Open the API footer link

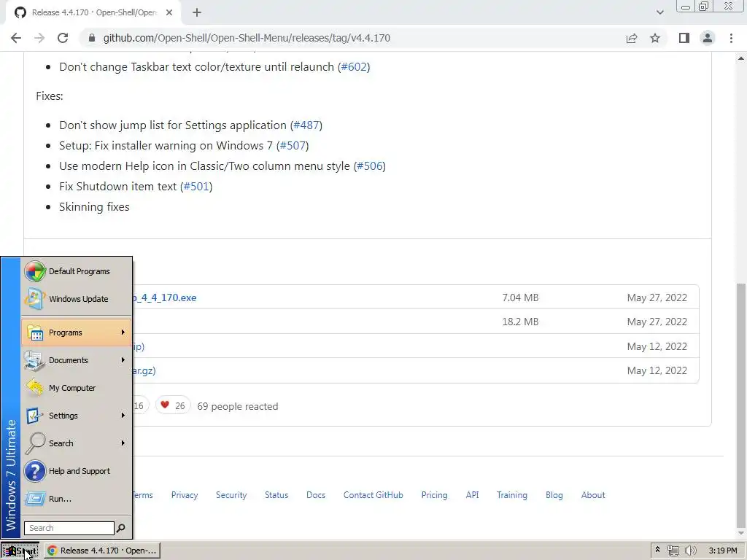pos(472,495)
